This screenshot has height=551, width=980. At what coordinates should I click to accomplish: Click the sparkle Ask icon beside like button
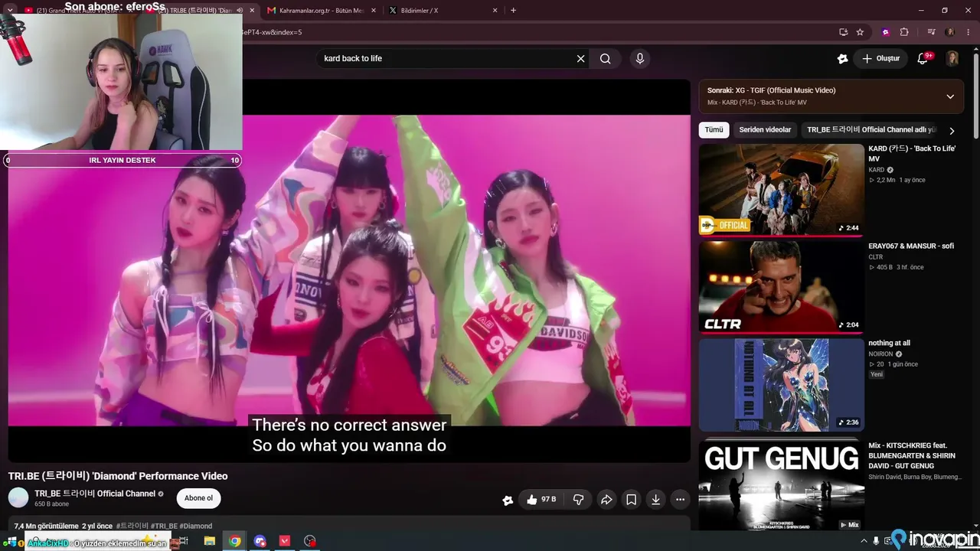508,500
